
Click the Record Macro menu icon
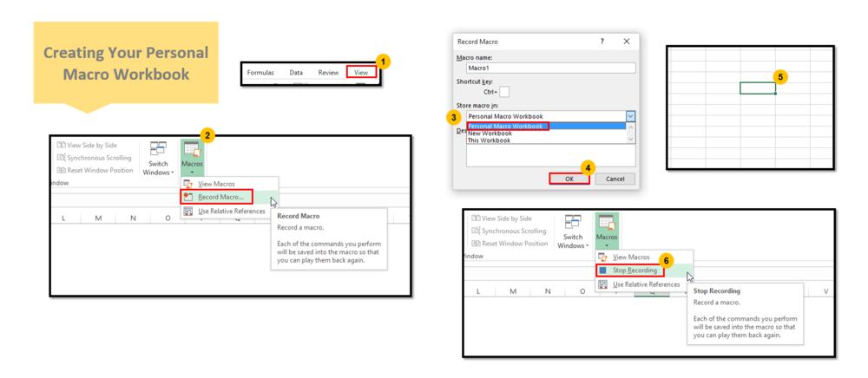pos(189,197)
